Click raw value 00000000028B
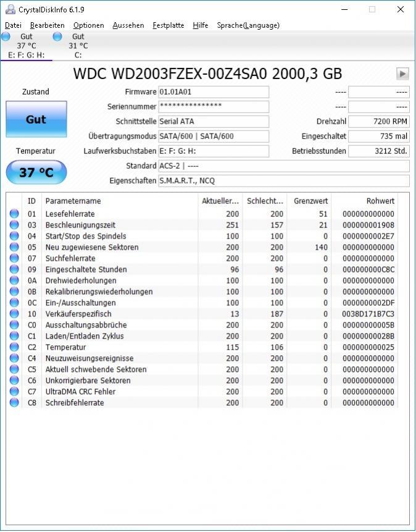This screenshot has width=416, height=532. [368, 336]
